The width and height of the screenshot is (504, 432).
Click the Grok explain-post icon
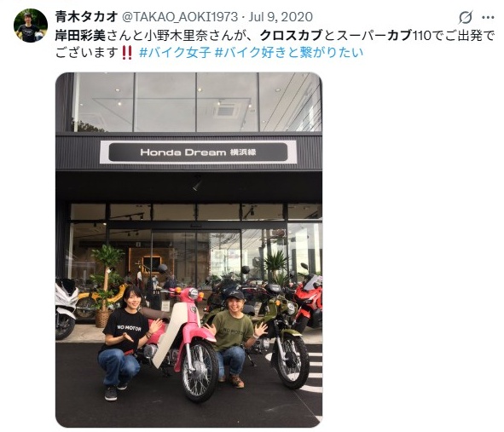pyautogui.click(x=466, y=17)
